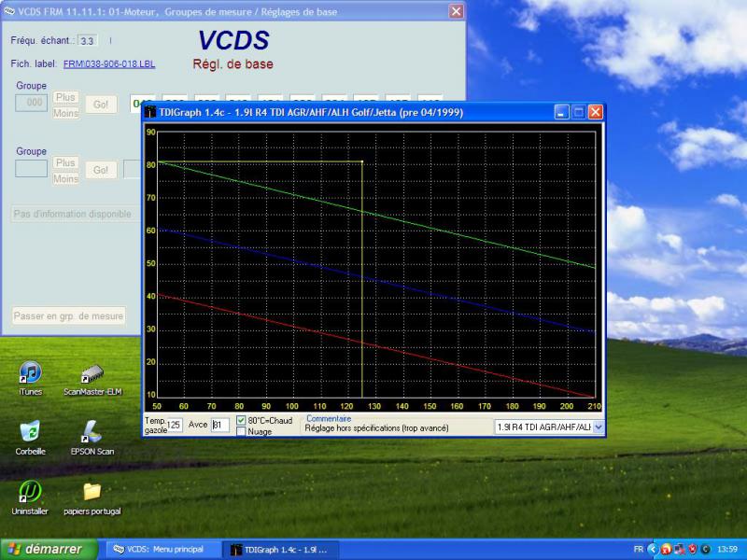Click the 'Réglage hors spécifications' comment text
The image size is (747, 560).
pyautogui.click(x=376, y=428)
